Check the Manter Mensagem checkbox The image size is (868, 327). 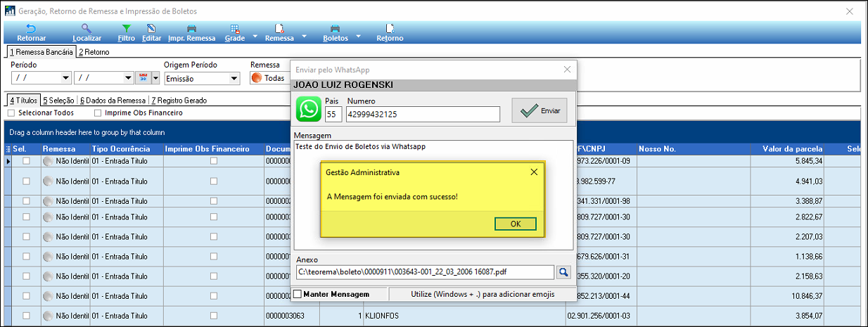click(x=298, y=293)
